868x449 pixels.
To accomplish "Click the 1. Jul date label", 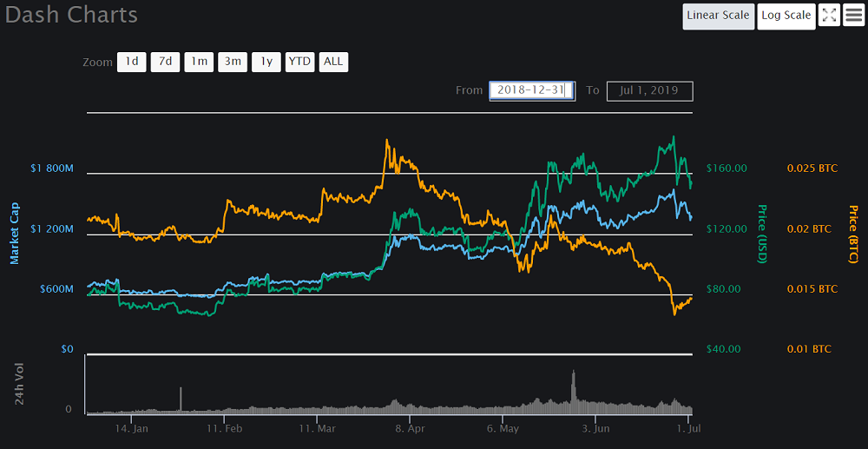I will [x=687, y=429].
